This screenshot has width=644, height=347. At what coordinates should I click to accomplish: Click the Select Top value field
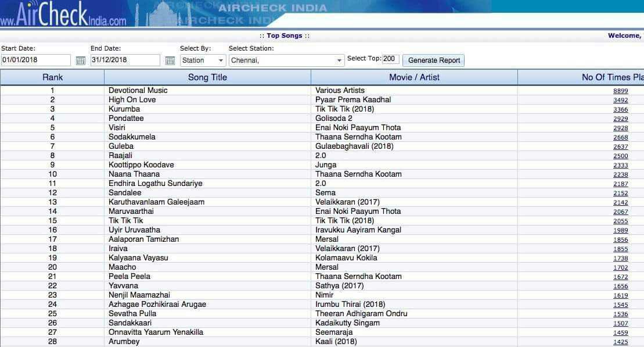coord(391,59)
